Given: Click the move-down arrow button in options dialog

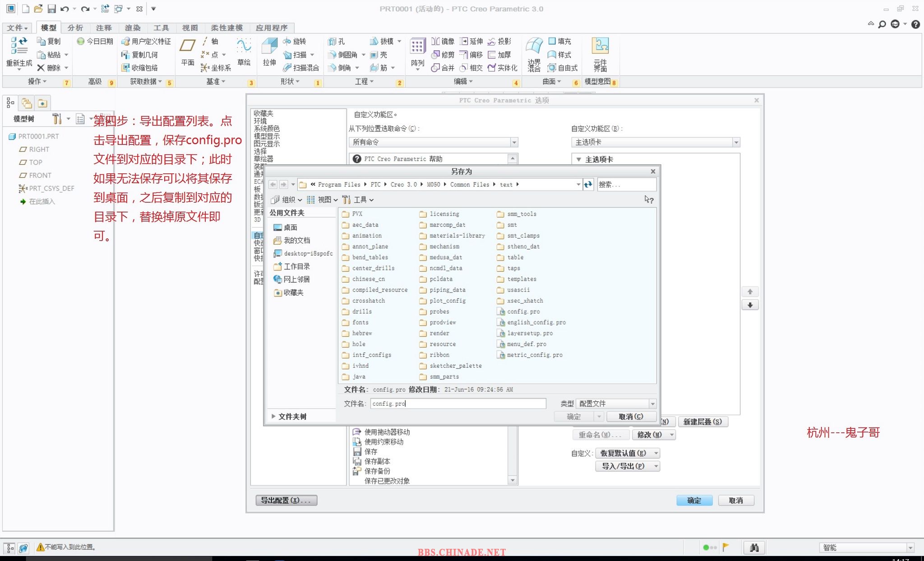Looking at the screenshot, I should (x=750, y=305).
